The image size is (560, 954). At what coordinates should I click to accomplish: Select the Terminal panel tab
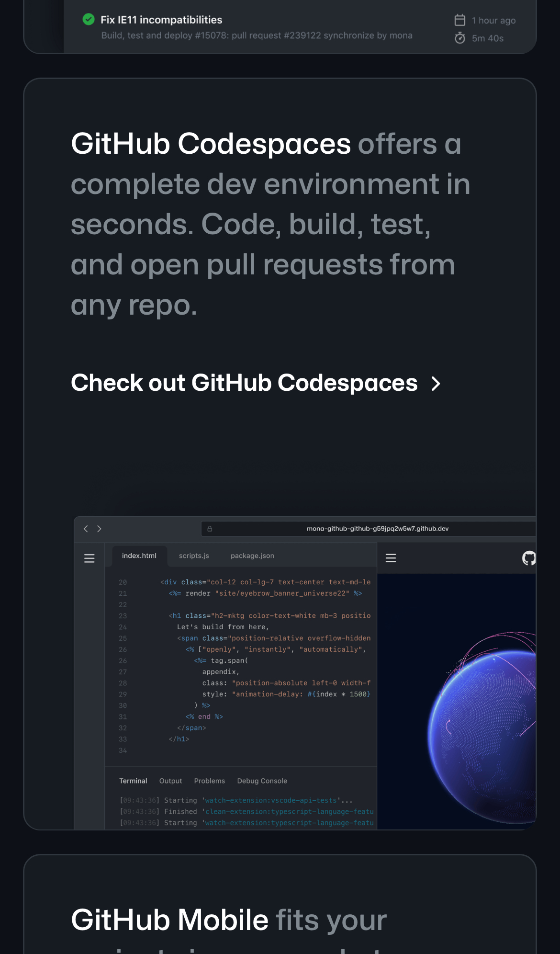pos(133,781)
